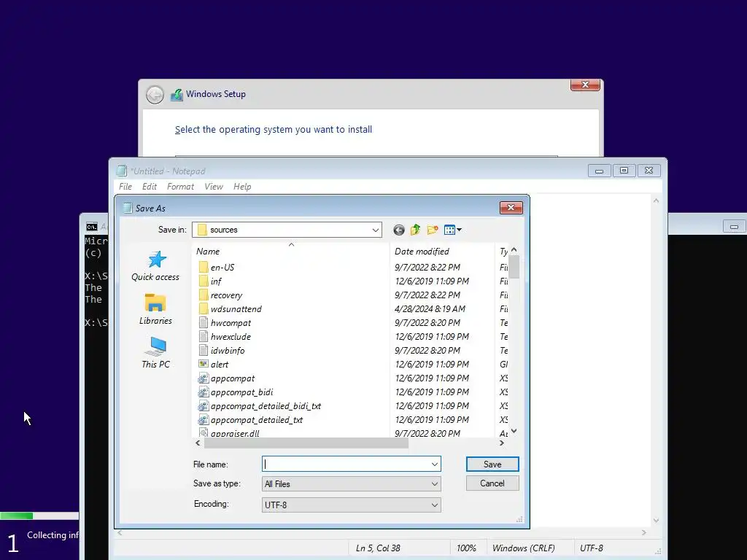
Task: Click the file list horizontal scrollbar thumb
Action: (x=306, y=443)
